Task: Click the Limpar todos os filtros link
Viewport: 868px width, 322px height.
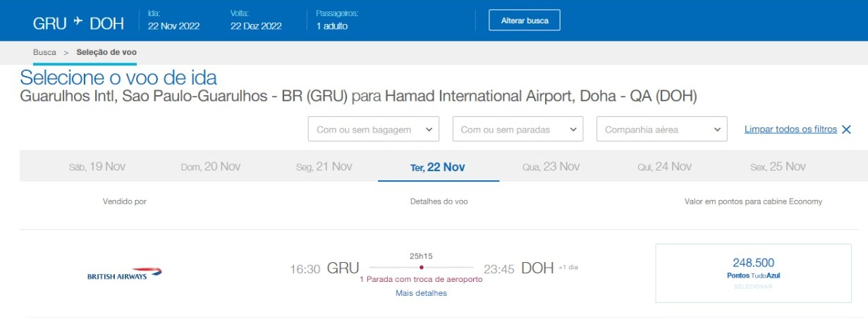Action: [x=790, y=129]
